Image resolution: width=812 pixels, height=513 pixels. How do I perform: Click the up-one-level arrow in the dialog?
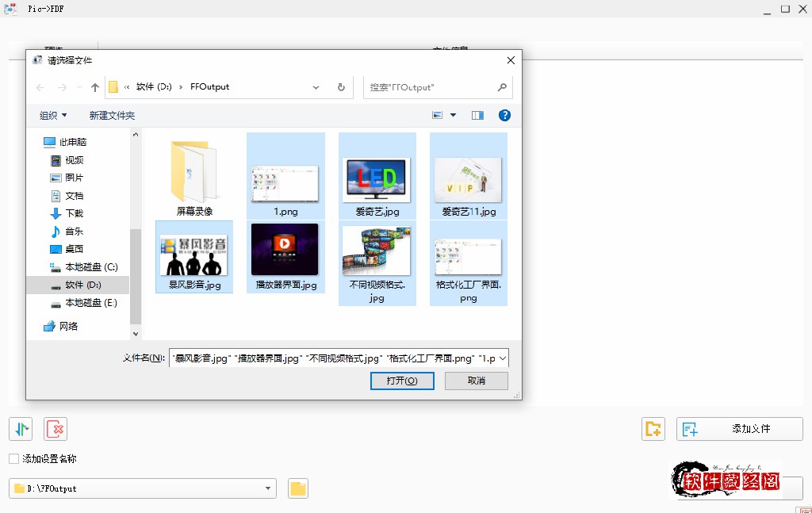click(95, 87)
